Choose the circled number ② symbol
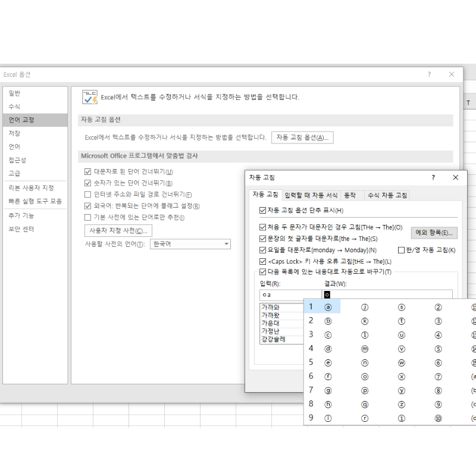This screenshot has height=476, width=476. pyautogui.click(x=437, y=306)
